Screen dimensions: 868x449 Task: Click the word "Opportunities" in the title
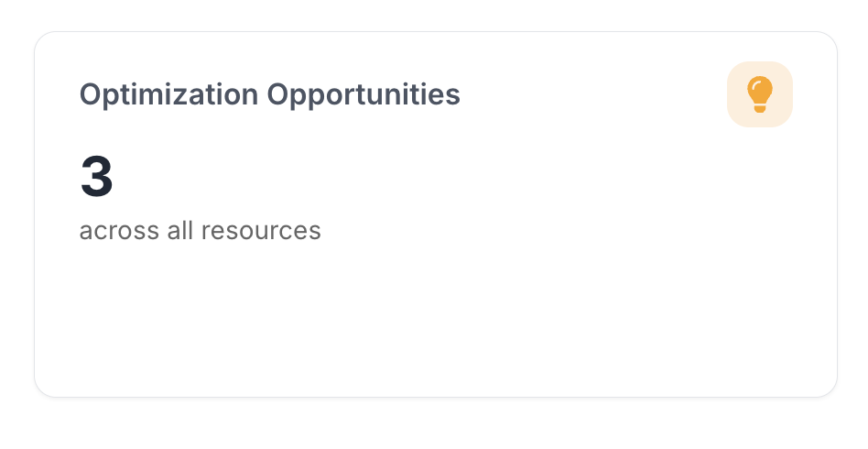[x=363, y=94]
